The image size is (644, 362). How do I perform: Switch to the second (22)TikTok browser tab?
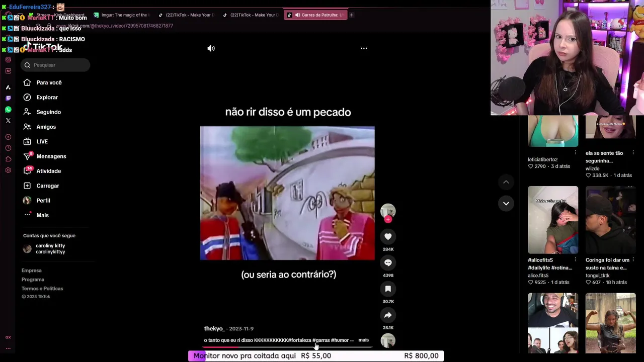(251, 15)
